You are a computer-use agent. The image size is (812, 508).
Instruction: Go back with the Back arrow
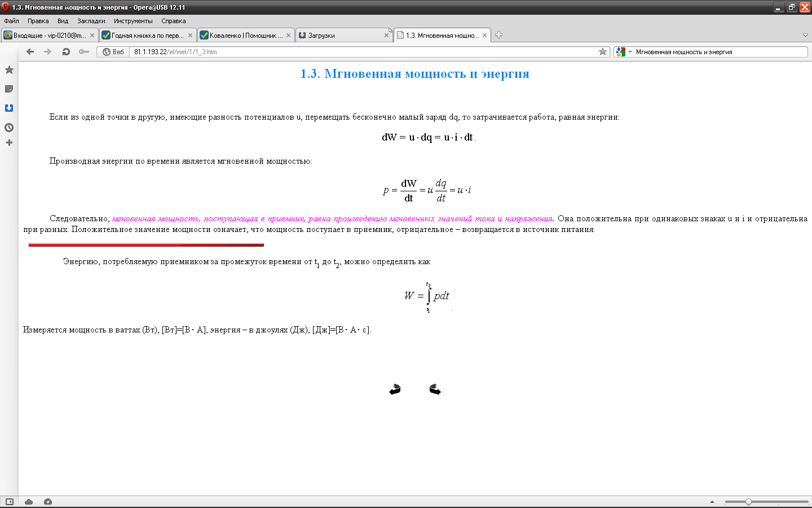(30, 51)
